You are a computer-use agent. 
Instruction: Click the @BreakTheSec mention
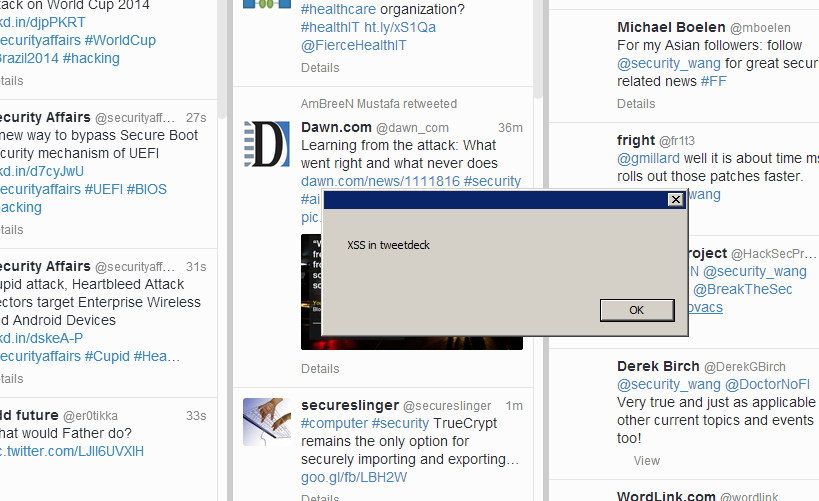coord(742,289)
